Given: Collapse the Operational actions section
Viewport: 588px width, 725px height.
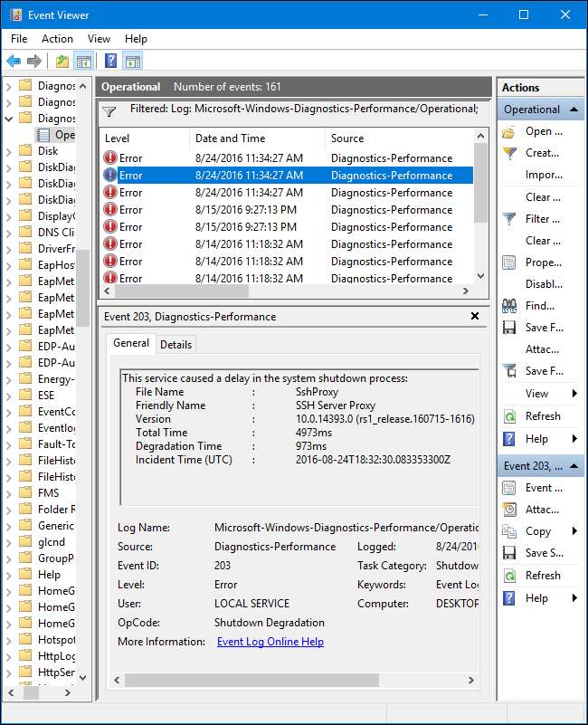Looking at the screenshot, I should (x=574, y=110).
